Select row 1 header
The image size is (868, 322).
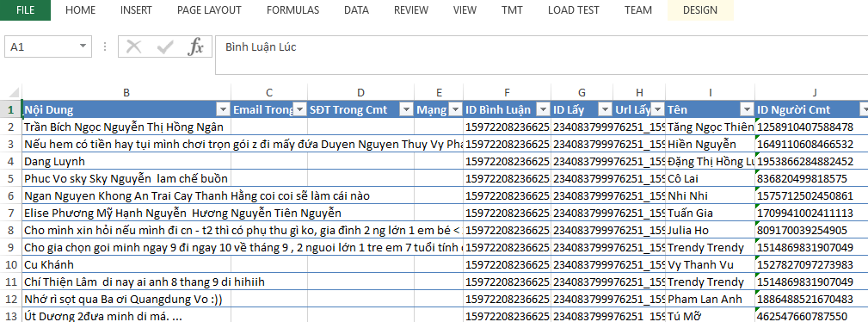[x=10, y=109]
